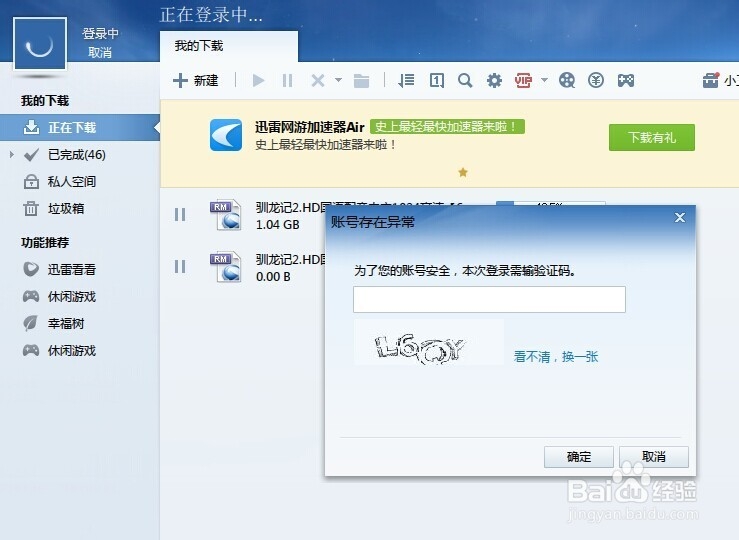Image resolution: width=739 pixels, height=540 pixels.
Task: Click the 1.04 GB file size text
Action: click(x=278, y=225)
